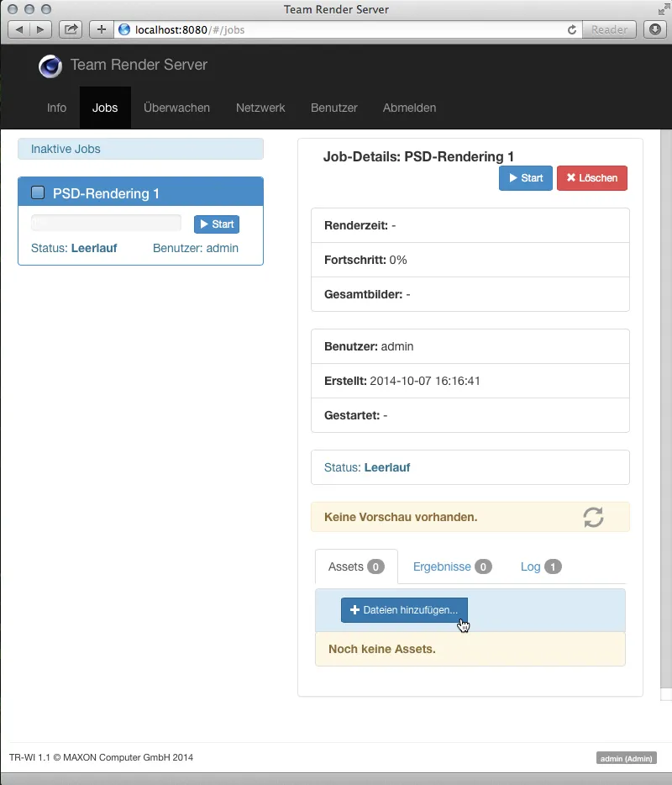Click the localhost:8080 address field
The image size is (672, 785).
(348, 29)
